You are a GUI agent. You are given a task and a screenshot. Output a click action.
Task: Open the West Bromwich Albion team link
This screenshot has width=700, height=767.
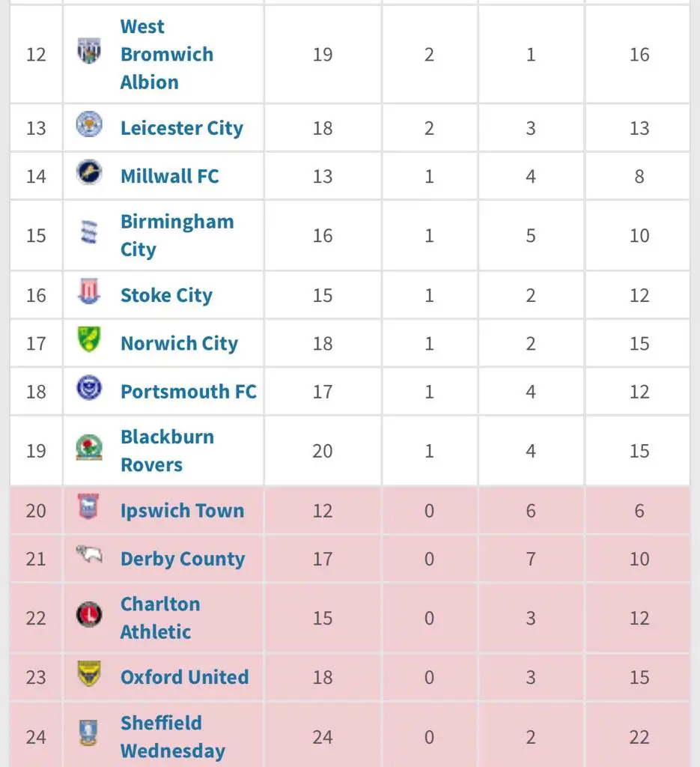click(166, 54)
